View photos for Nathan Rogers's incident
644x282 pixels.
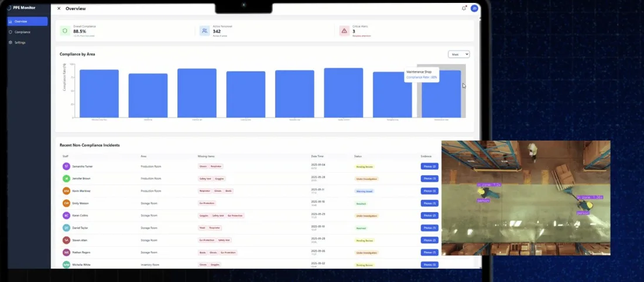click(x=429, y=253)
